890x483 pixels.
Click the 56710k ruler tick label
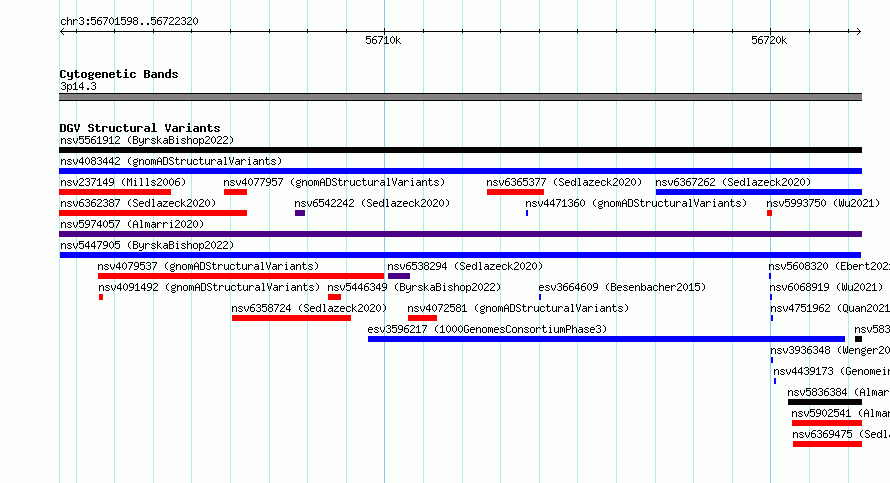coord(383,40)
